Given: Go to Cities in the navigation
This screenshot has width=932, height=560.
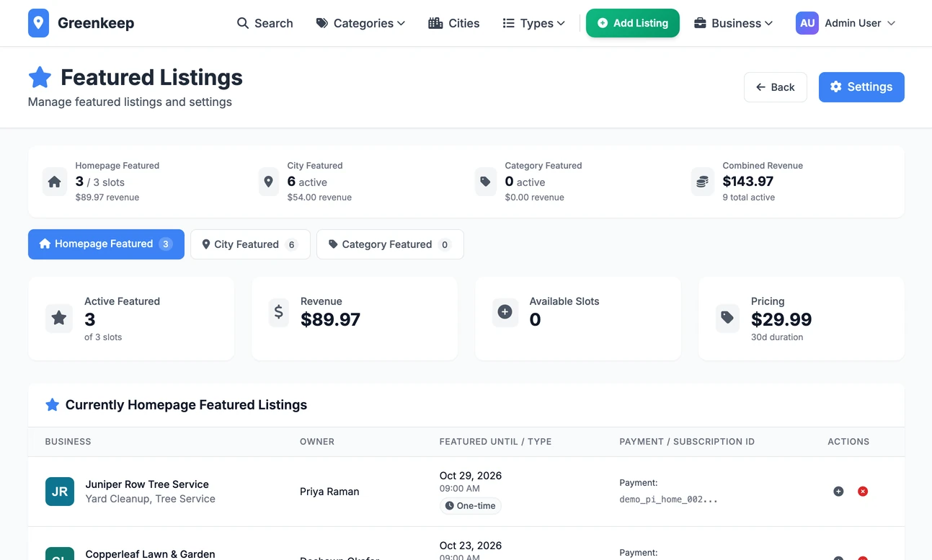Looking at the screenshot, I should (453, 23).
